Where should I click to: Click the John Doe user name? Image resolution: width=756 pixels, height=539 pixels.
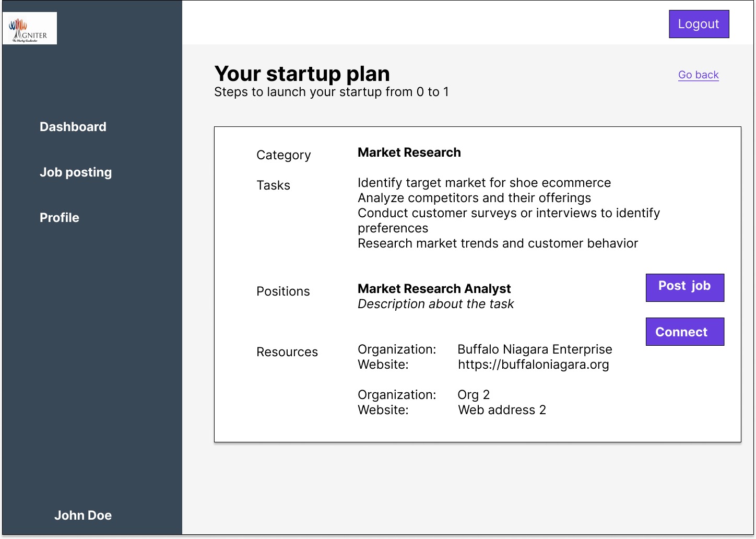tap(83, 515)
